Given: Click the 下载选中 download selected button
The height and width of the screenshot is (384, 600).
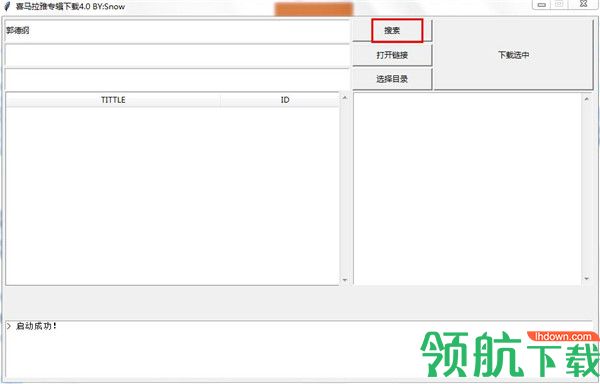Looking at the screenshot, I should point(514,55).
